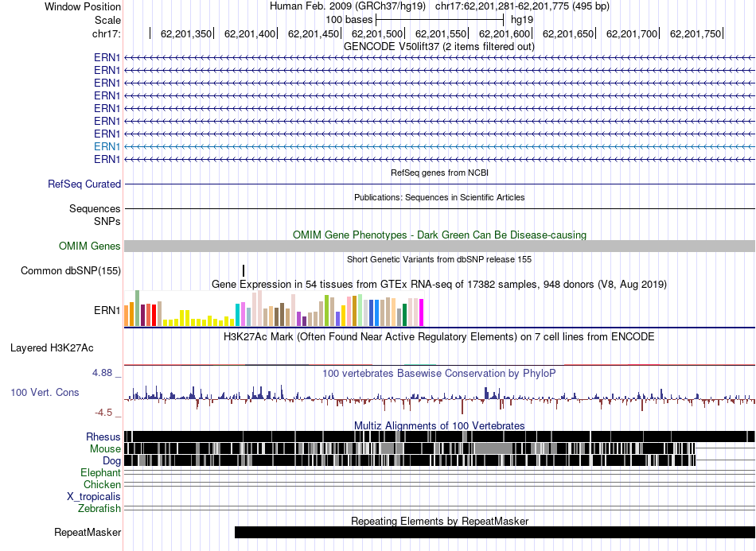The image size is (756, 551).
Task: Open the Layered H3K27Ac track label
Action: (52, 347)
